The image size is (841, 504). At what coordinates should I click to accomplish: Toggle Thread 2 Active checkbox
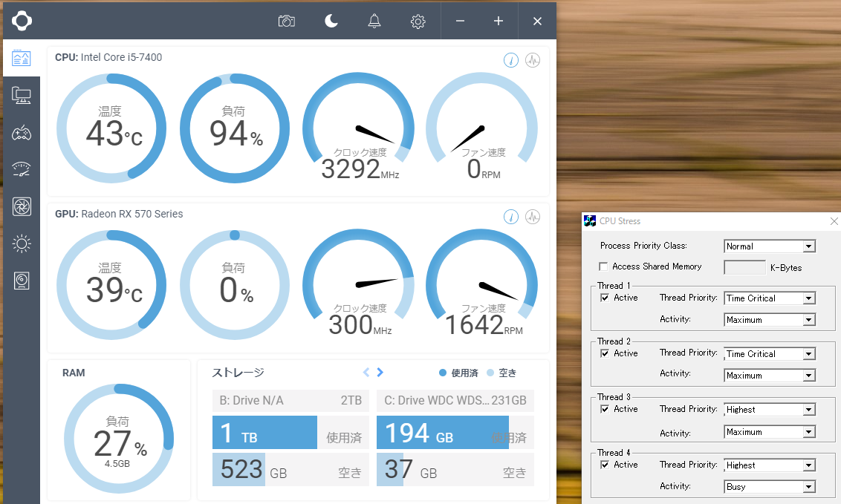pyautogui.click(x=605, y=353)
